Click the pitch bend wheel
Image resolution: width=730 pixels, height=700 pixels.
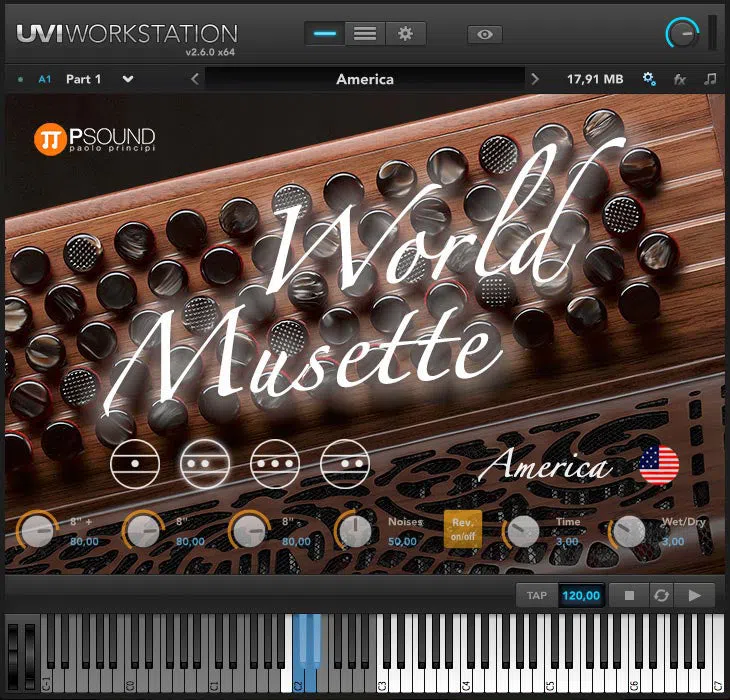click(13, 656)
